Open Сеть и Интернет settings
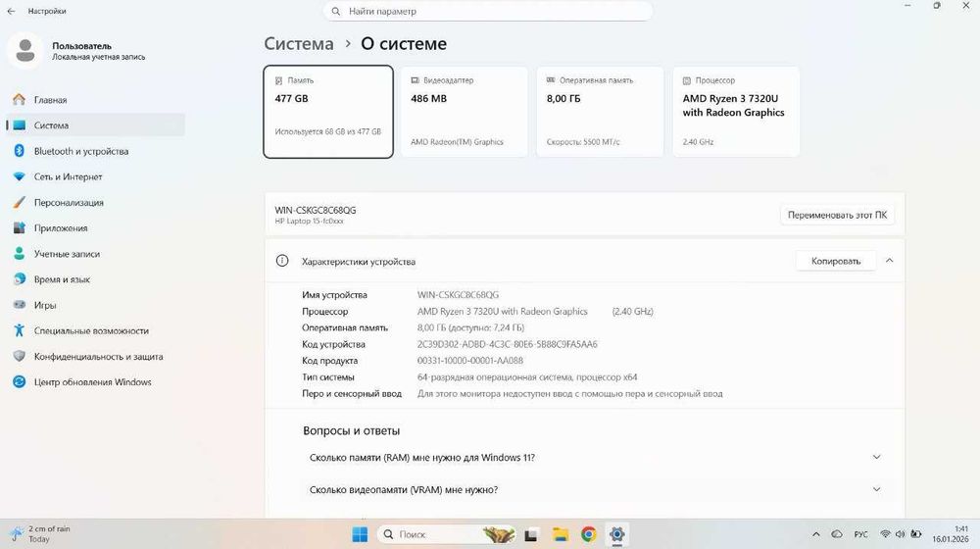Screen dimensions: 980x549 click(x=96, y=177)
